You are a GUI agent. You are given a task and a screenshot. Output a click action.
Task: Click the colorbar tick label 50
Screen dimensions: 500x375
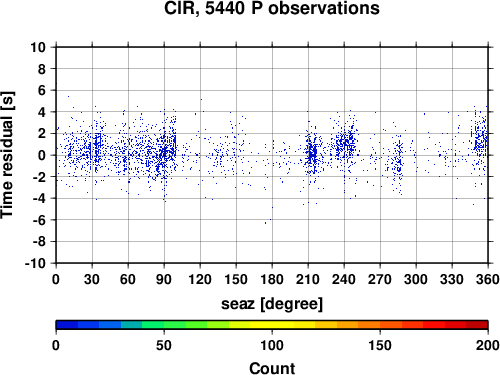click(x=164, y=345)
